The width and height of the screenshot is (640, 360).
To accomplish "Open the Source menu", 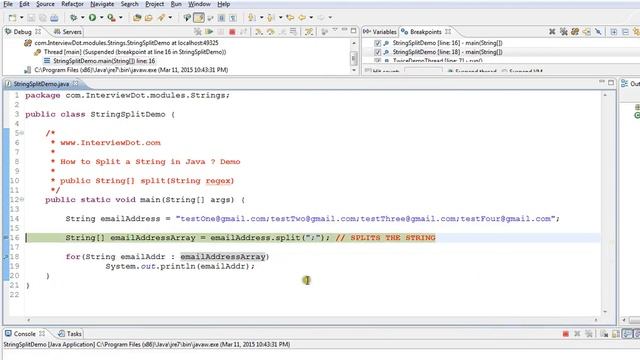I will click(45, 4).
